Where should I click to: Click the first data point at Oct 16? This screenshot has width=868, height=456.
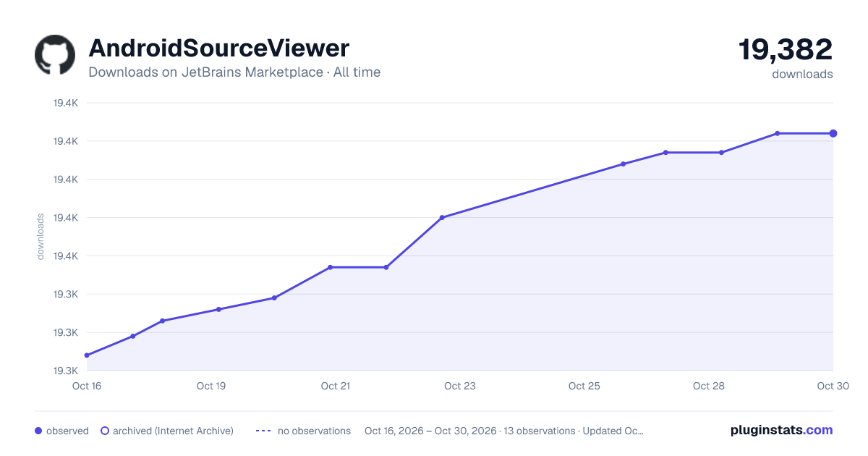click(87, 355)
